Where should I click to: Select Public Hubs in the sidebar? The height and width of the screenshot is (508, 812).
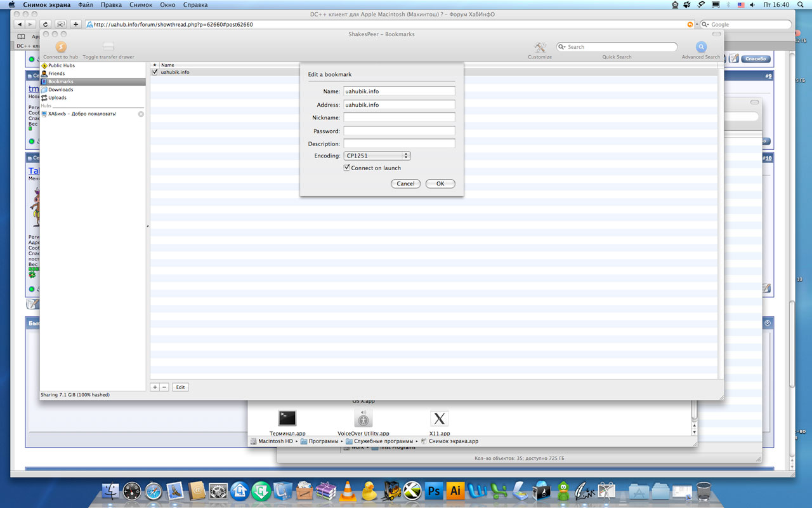coord(61,65)
